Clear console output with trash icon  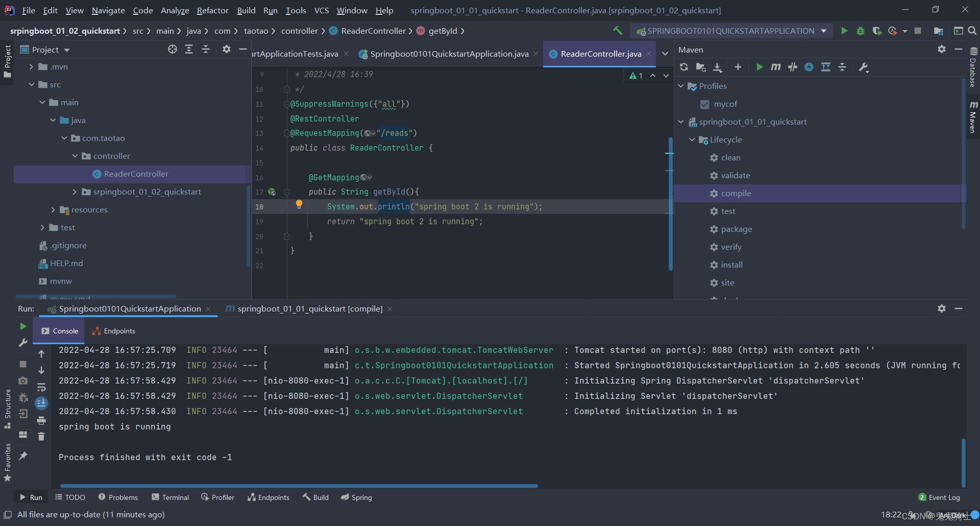click(41, 436)
